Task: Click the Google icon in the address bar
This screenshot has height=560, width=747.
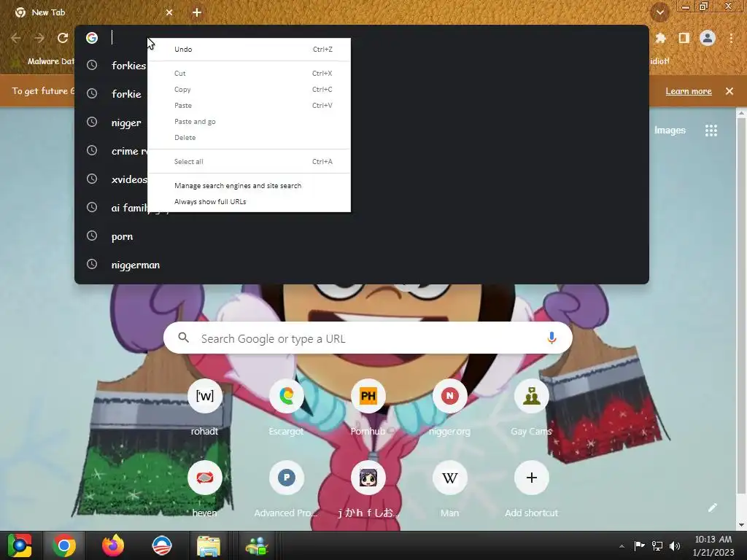Action: click(x=92, y=38)
